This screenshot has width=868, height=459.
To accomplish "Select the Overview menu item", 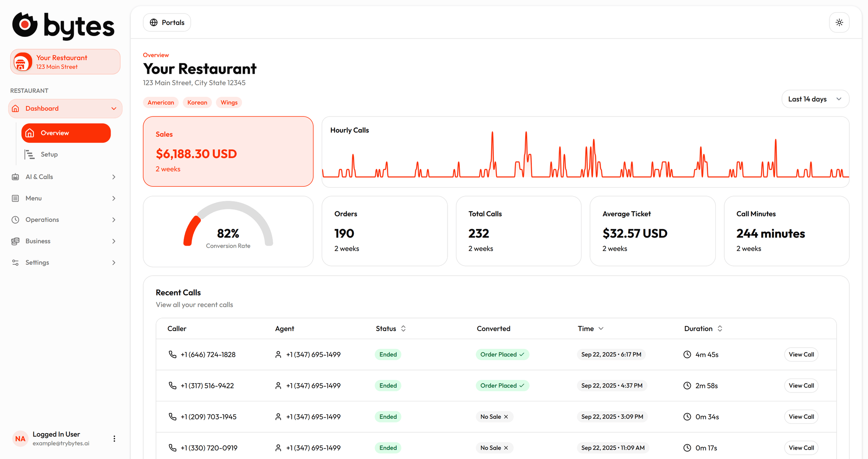I will (66, 133).
